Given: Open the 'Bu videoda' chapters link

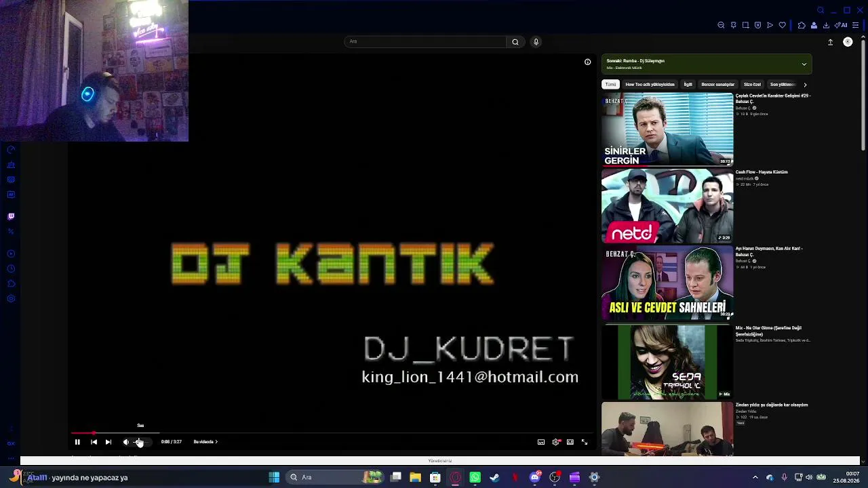Looking at the screenshot, I should click(x=205, y=442).
